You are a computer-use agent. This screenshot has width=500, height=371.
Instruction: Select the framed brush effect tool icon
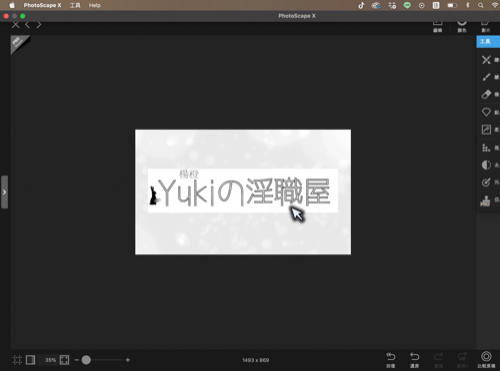486,129
